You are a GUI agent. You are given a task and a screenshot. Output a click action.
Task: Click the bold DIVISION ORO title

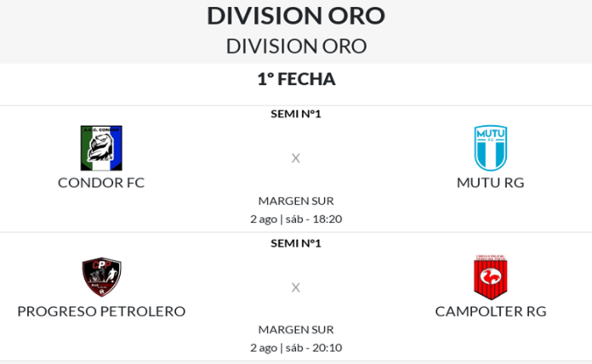[296, 15]
